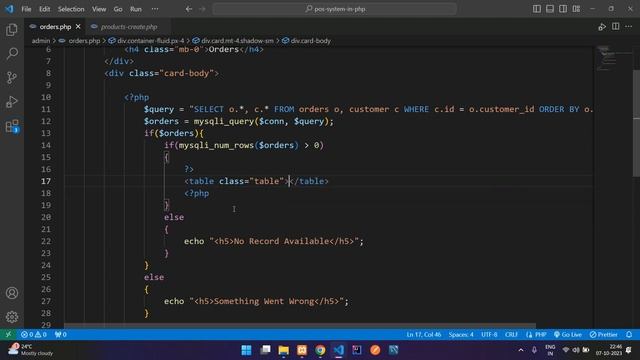Switch to the orders.php tab

coord(55,27)
